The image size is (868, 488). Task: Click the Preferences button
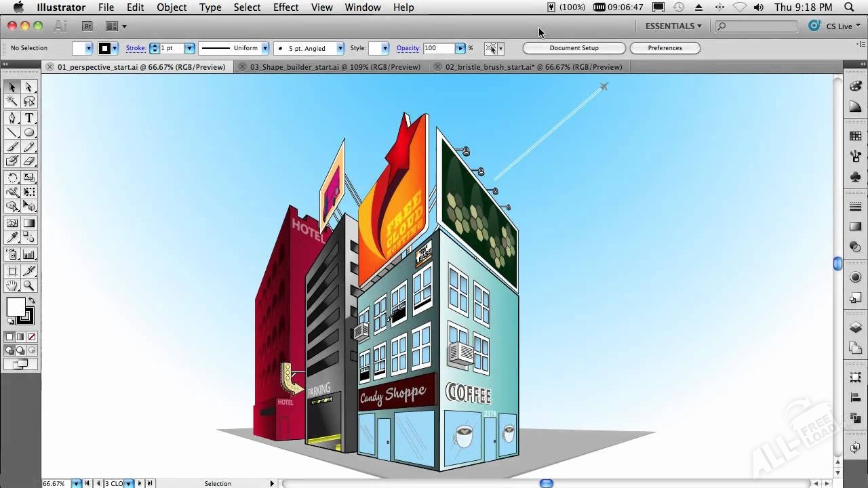[665, 48]
